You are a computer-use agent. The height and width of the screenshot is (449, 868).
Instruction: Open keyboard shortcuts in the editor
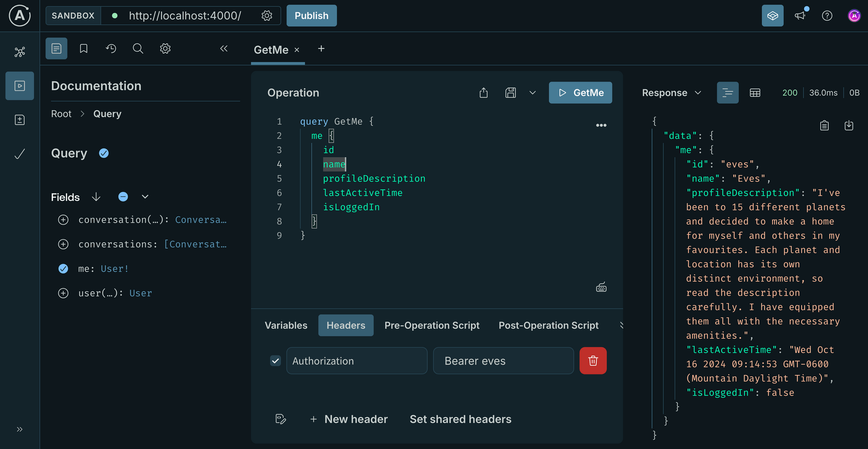(x=601, y=287)
